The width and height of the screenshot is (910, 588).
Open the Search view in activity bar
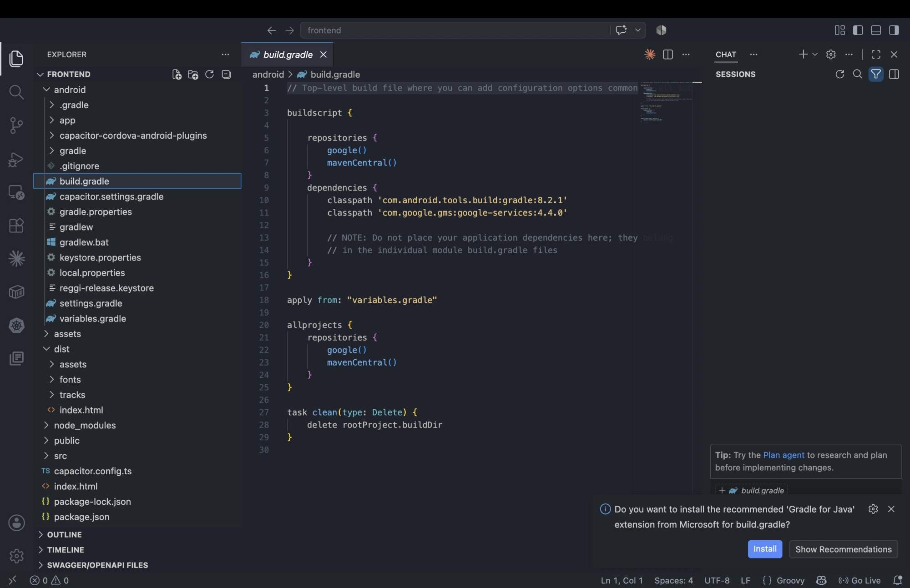[x=16, y=92]
